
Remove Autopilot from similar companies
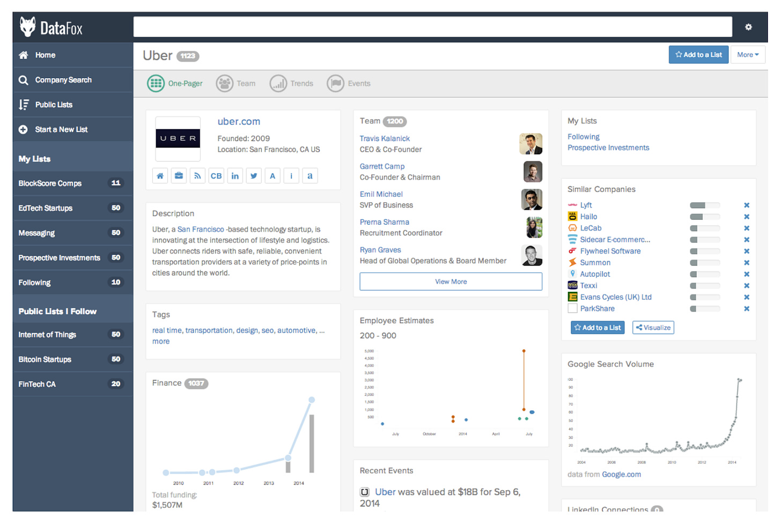[x=746, y=274]
